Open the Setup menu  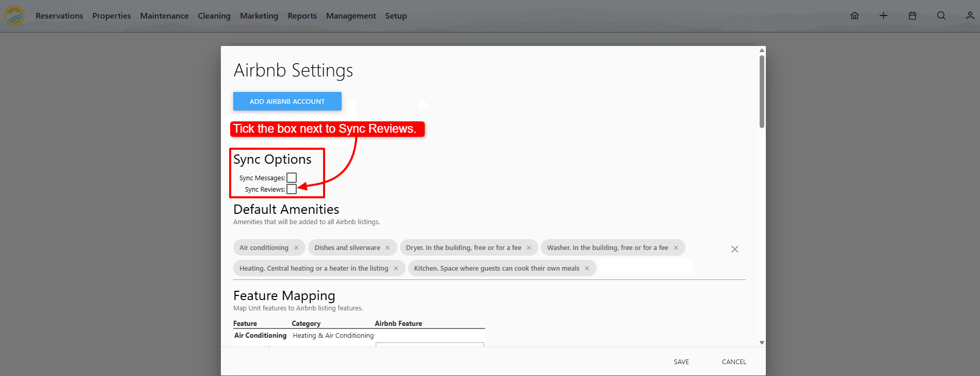point(396,16)
